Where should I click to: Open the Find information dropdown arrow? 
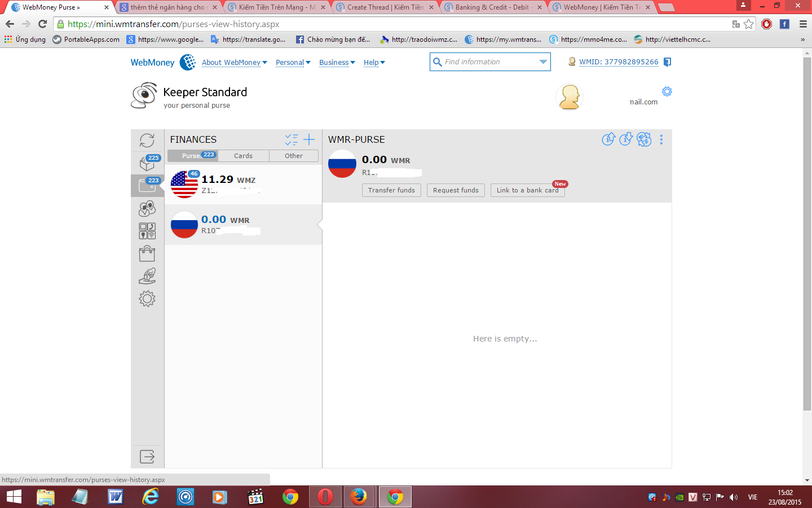click(x=543, y=62)
